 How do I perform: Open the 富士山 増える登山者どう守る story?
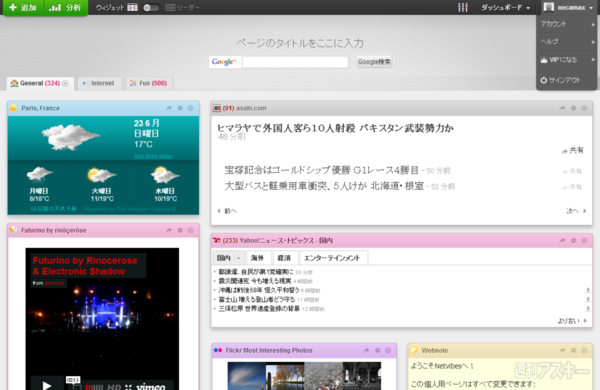[257, 299]
